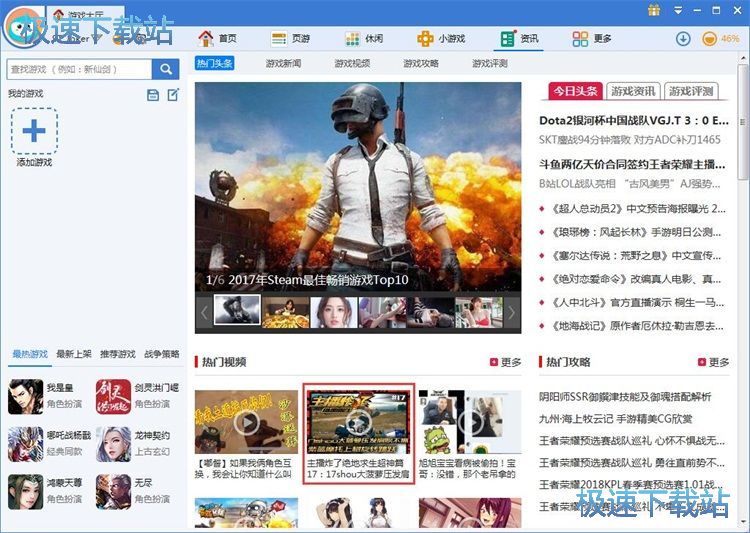Select the 游戏评测 sub-tab under navigation
The width and height of the screenshot is (750, 533).
click(x=490, y=63)
